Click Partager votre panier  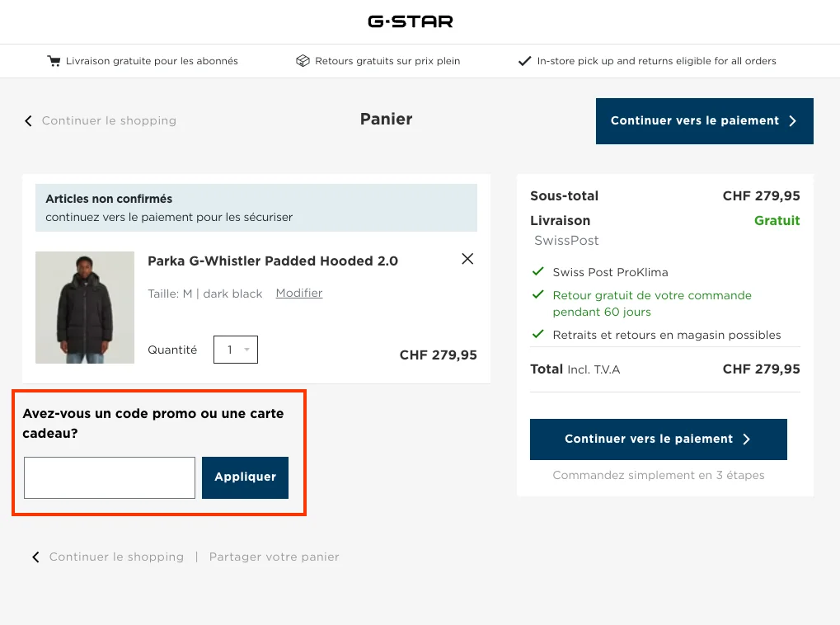point(275,557)
